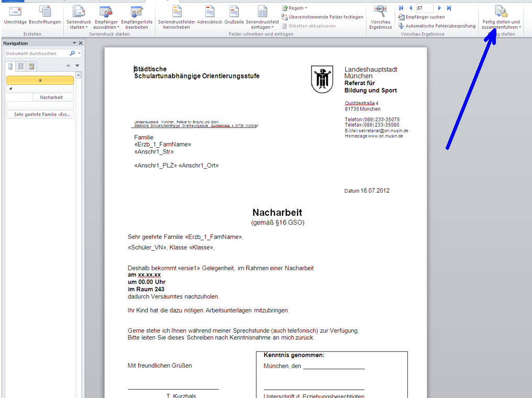The width and height of the screenshot is (532, 398).
Task: Click the record number field showing 87
Action: (x=424, y=8)
